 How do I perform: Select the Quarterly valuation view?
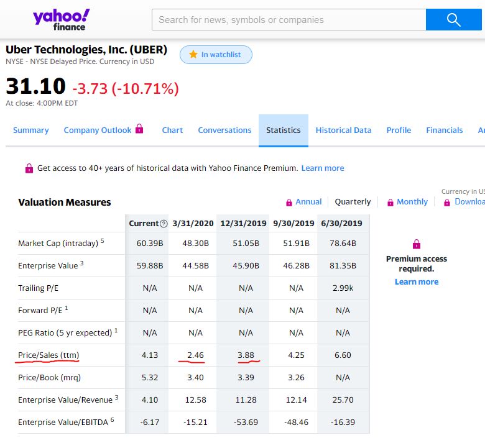click(353, 202)
